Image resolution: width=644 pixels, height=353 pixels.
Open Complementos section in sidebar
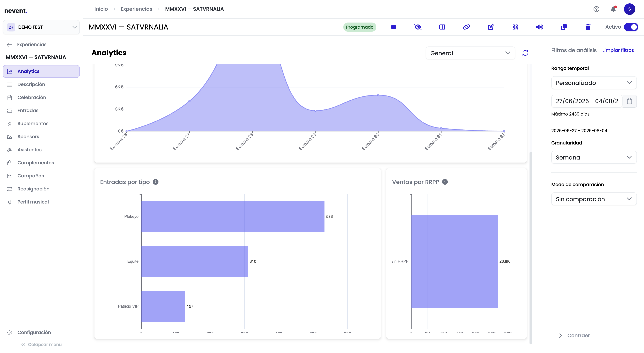[x=41, y=163]
